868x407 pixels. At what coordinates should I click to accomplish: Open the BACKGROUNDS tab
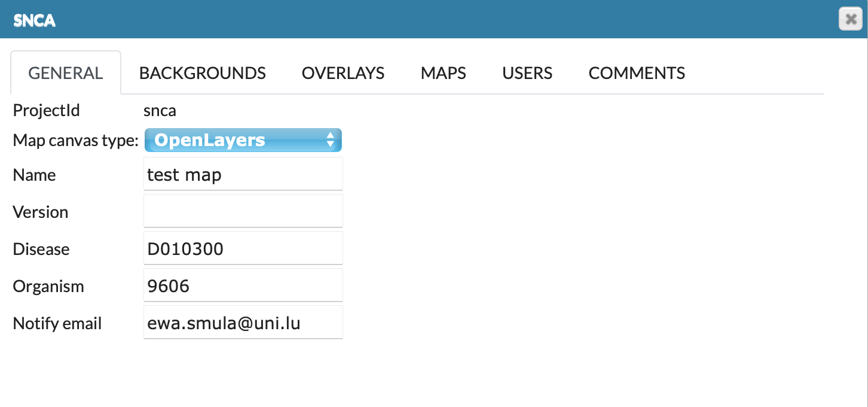(202, 73)
